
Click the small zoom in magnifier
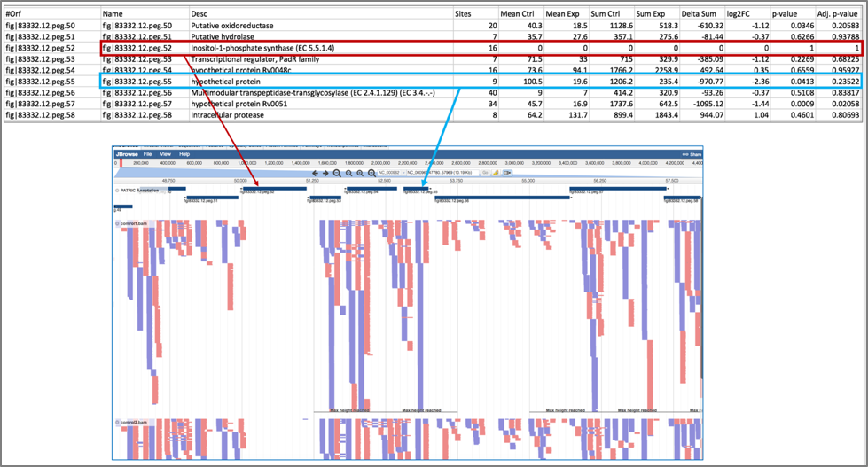pyautogui.click(x=360, y=173)
